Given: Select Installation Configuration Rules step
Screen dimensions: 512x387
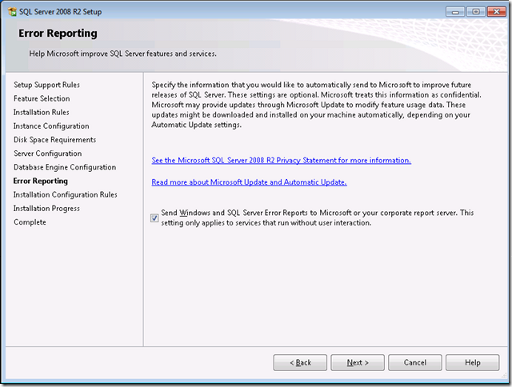Looking at the screenshot, I should (65, 195).
